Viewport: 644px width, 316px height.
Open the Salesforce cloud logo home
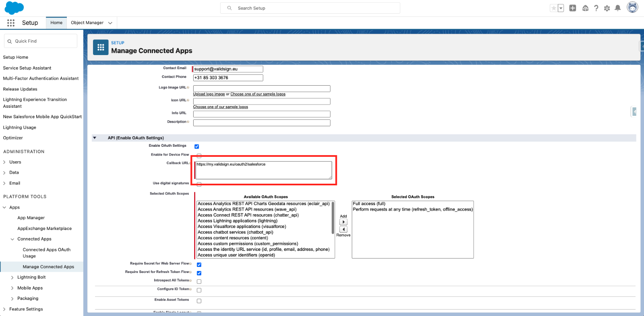pyautogui.click(x=14, y=8)
